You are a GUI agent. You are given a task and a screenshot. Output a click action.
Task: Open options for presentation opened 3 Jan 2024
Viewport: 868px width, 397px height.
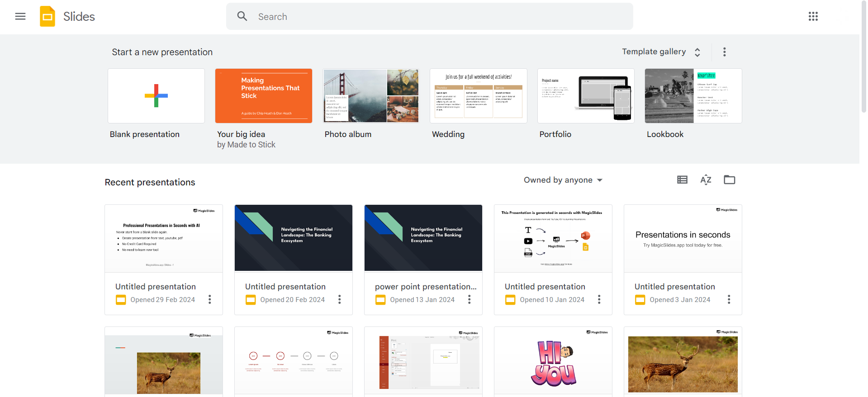[x=729, y=299]
